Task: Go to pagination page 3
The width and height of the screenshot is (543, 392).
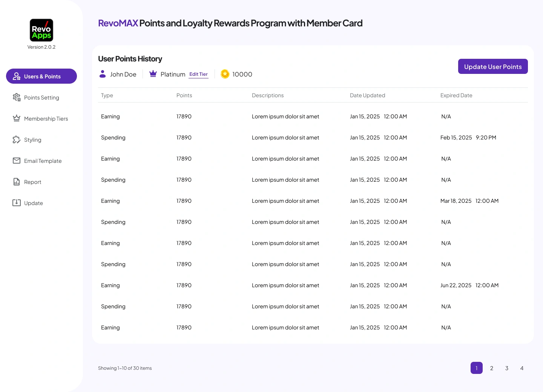Action: [x=507, y=368]
